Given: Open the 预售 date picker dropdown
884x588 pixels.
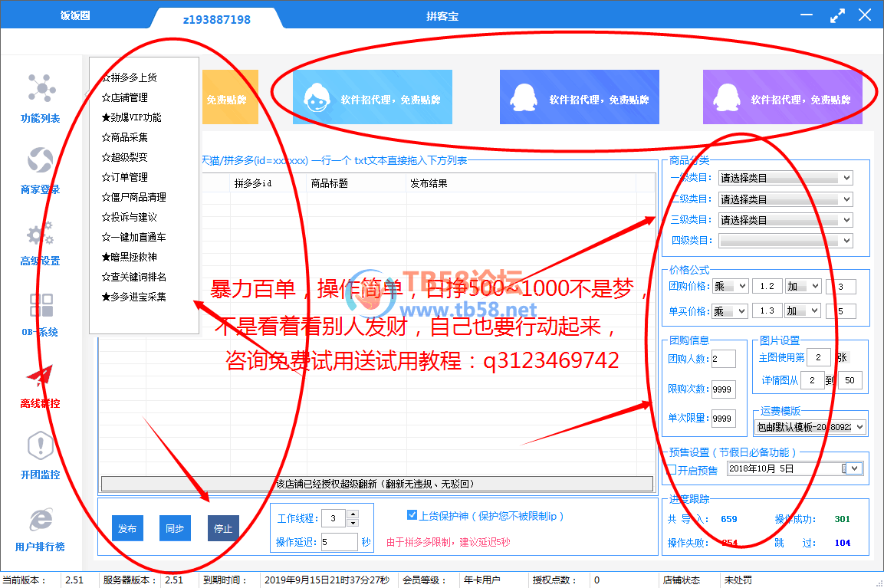Looking at the screenshot, I should pos(856,468).
